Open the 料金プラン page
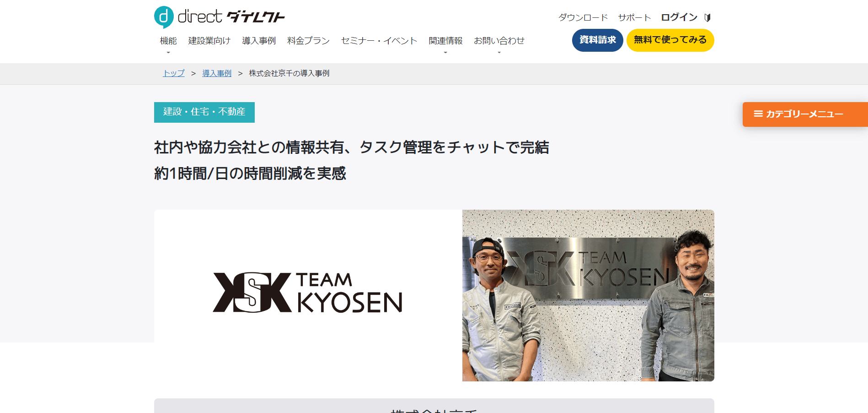Image resolution: width=868 pixels, height=413 pixels. [x=308, y=41]
